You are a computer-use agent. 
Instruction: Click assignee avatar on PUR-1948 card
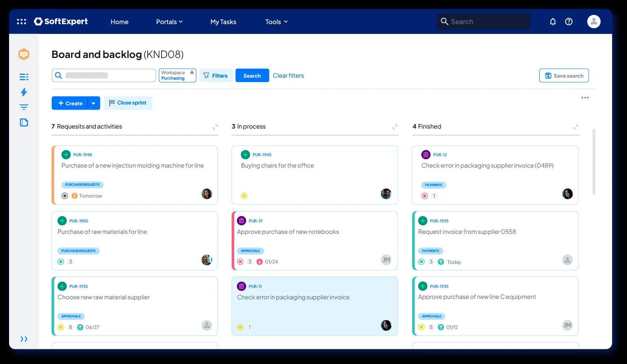click(207, 194)
